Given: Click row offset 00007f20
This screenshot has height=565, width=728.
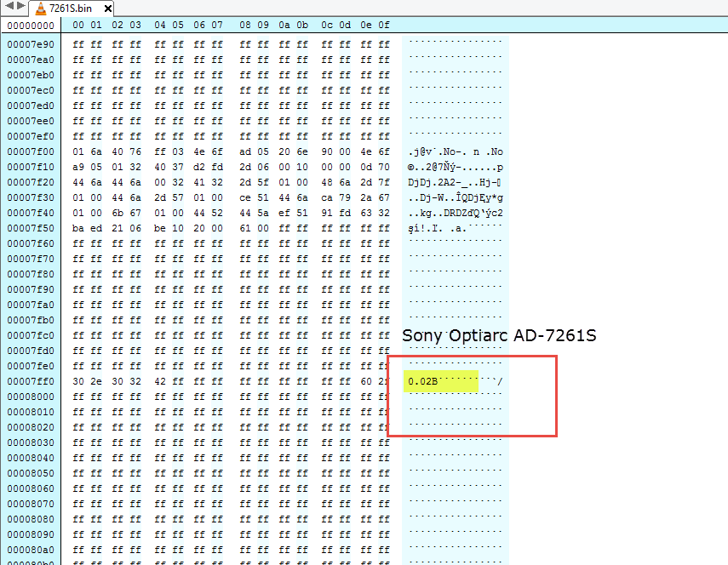Looking at the screenshot, I should [31, 182].
